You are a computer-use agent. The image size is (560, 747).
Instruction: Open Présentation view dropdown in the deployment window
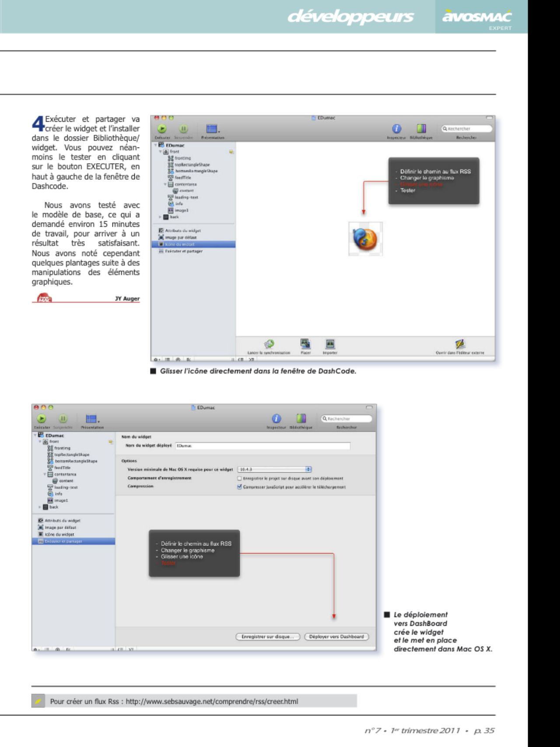92,419
